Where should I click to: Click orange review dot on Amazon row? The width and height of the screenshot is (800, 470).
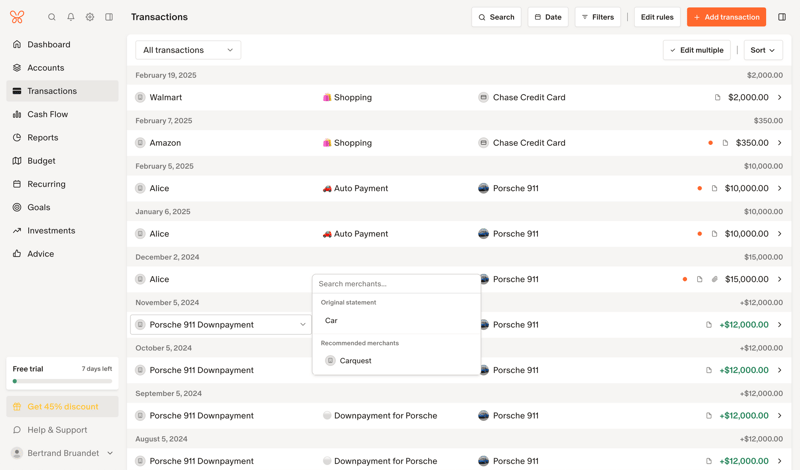710,143
